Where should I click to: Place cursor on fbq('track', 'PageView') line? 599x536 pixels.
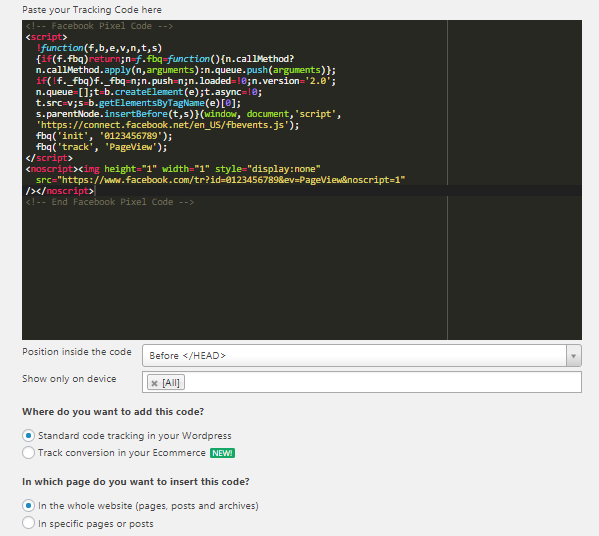[101, 147]
